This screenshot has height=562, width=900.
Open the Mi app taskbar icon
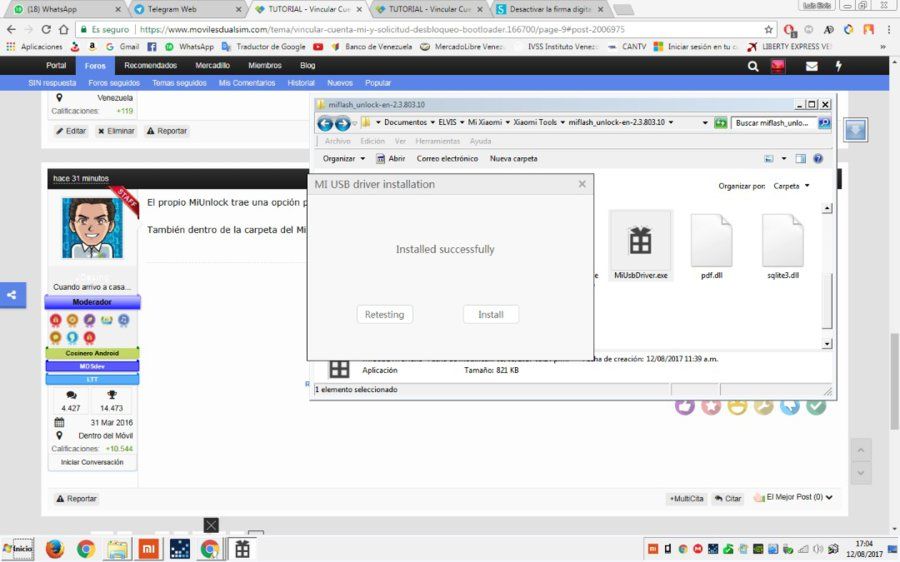click(149, 549)
